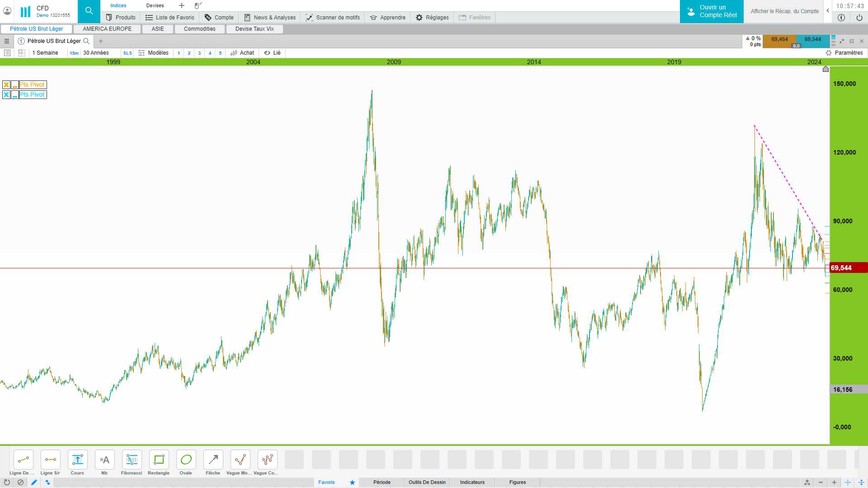Click the Nb text annotation tool
The height and width of the screenshot is (488, 868).
pyautogui.click(x=104, y=460)
